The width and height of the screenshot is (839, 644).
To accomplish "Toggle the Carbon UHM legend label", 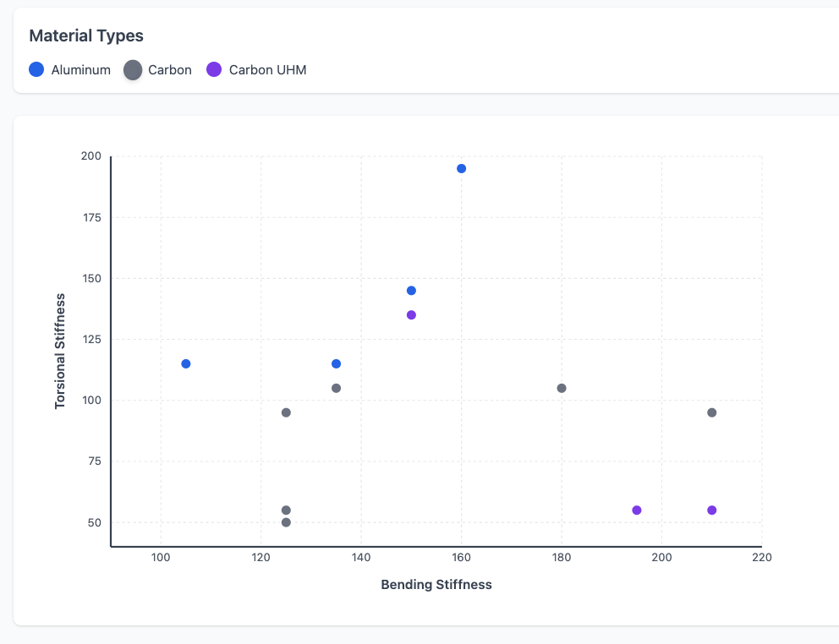I will click(267, 70).
